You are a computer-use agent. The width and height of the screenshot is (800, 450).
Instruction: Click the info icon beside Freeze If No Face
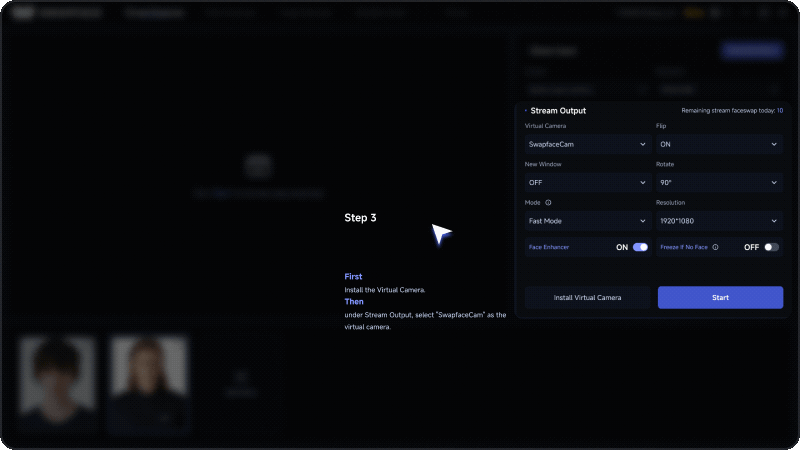tap(715, 247)
